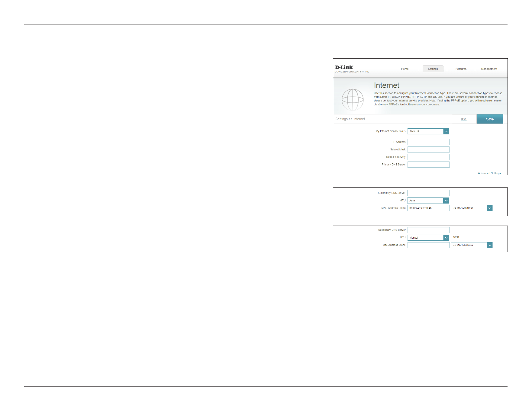Switch to the Settings tab
The image size is (532, 411).
433,69
